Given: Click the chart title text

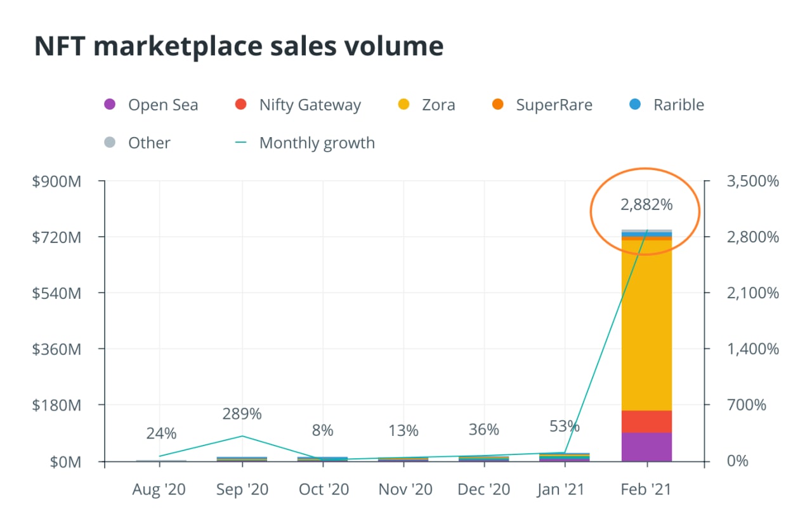Looking at the screenshot, I should (x=239, y=47).
